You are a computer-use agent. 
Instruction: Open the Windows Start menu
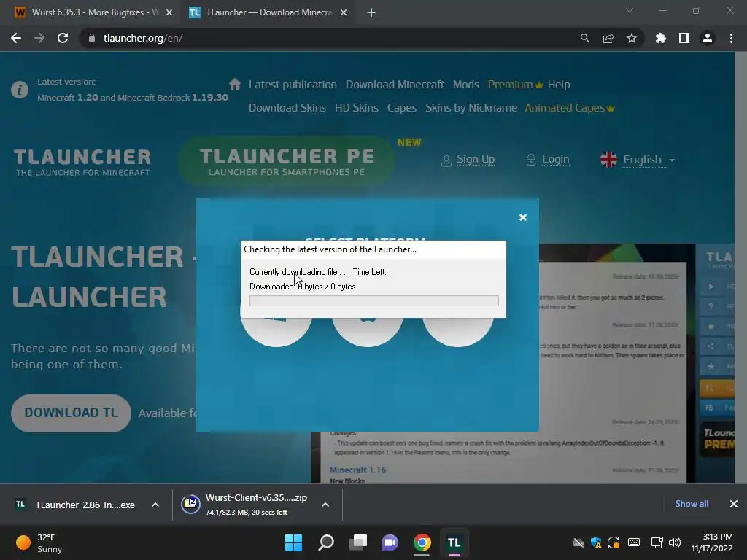coord(293,542)
